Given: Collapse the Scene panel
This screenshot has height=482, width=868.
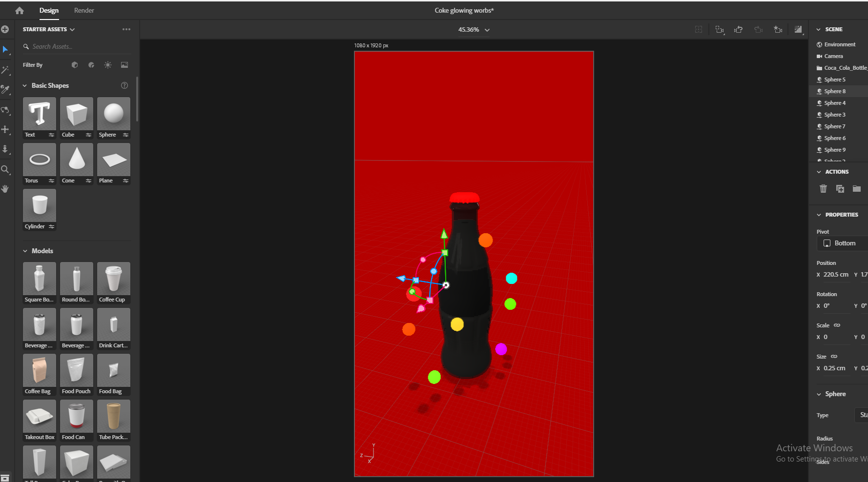Looking at the screenshot, I should point(819,29).
